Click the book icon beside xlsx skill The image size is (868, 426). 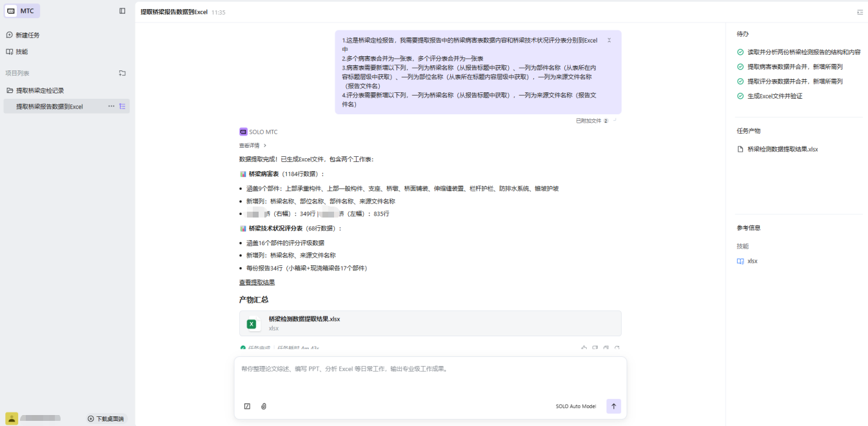pyautogui.click(x=740, y=261)
